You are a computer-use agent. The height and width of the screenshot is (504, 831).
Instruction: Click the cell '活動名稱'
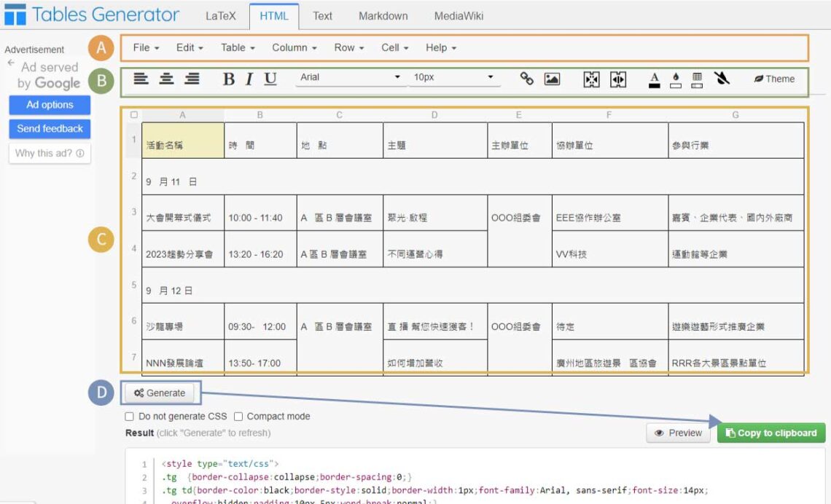pyautogui.click(x=183, y=141)
